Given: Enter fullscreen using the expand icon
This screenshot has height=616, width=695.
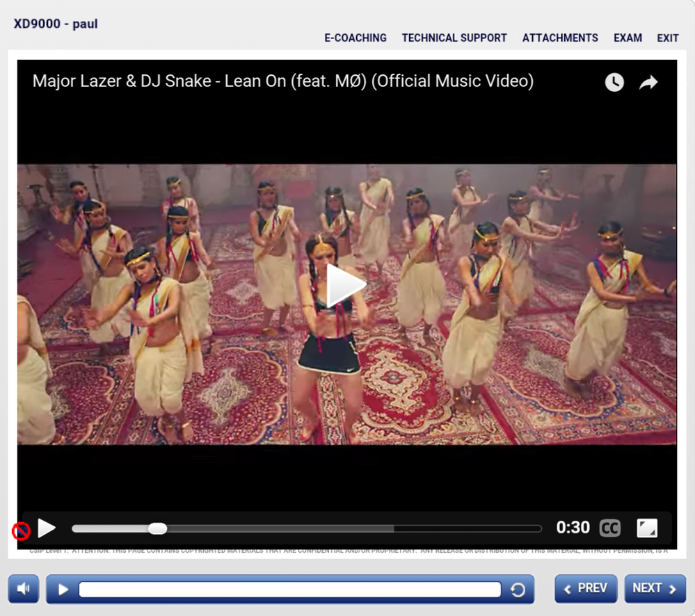Looking at the screenshot, I should click(x=647, y=528).
